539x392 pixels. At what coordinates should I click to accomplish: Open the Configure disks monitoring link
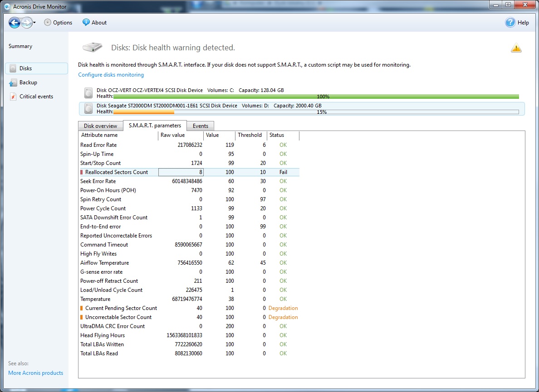(x=111, y=75)
